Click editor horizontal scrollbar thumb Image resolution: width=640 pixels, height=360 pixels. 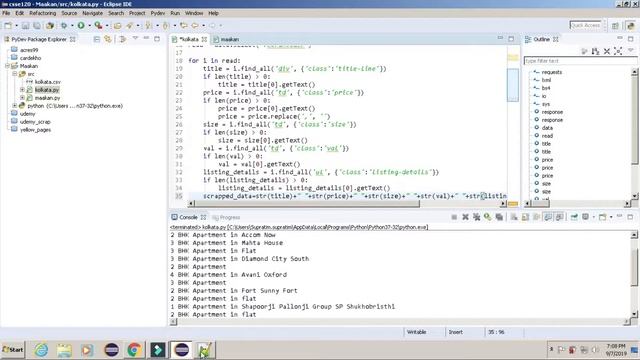point(307,203)
